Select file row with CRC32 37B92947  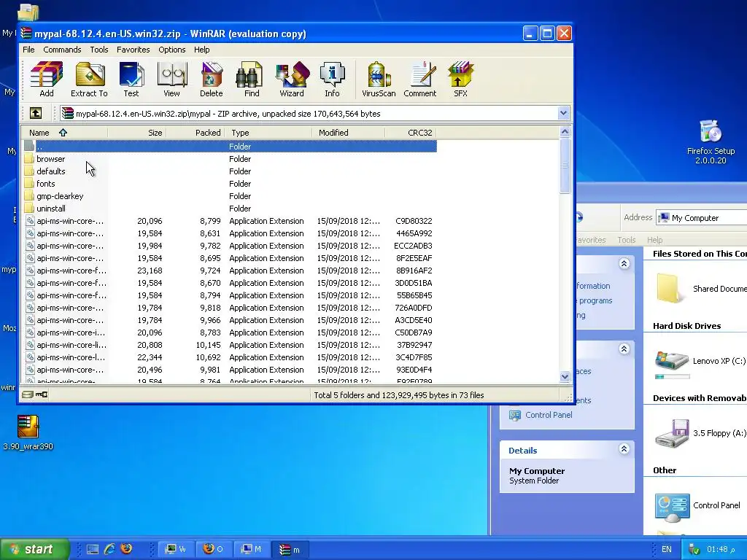pyautogui.click(x=228, y=344)
